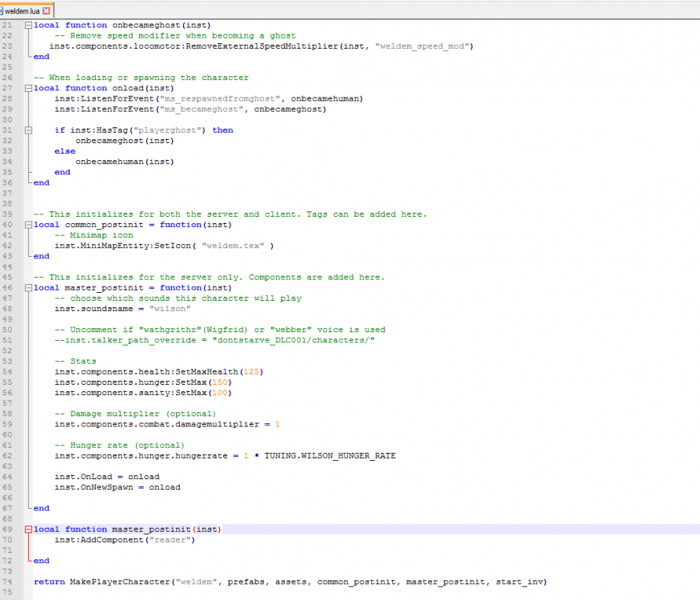Image resolution: width=700 pixels, height=600 pixels.
Task: Click the "weldem.tex" string
Action: [x=233, y=246]
